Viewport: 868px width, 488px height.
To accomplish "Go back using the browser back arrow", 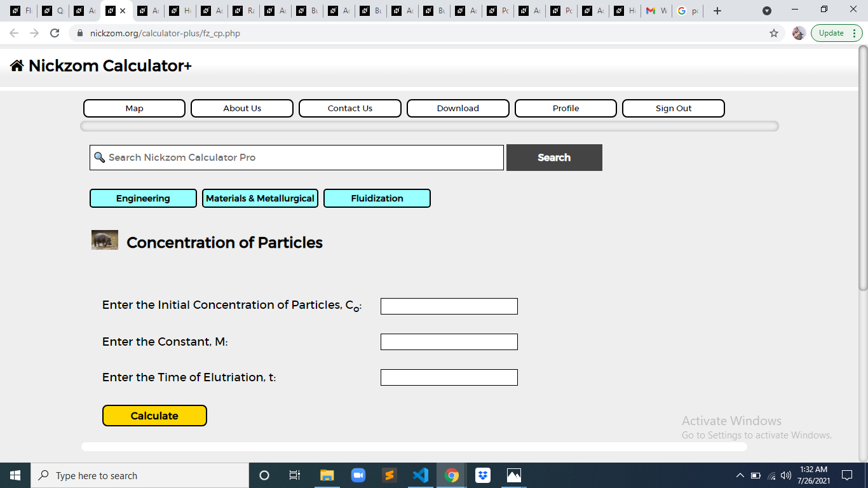I will (x=14, y=33).
